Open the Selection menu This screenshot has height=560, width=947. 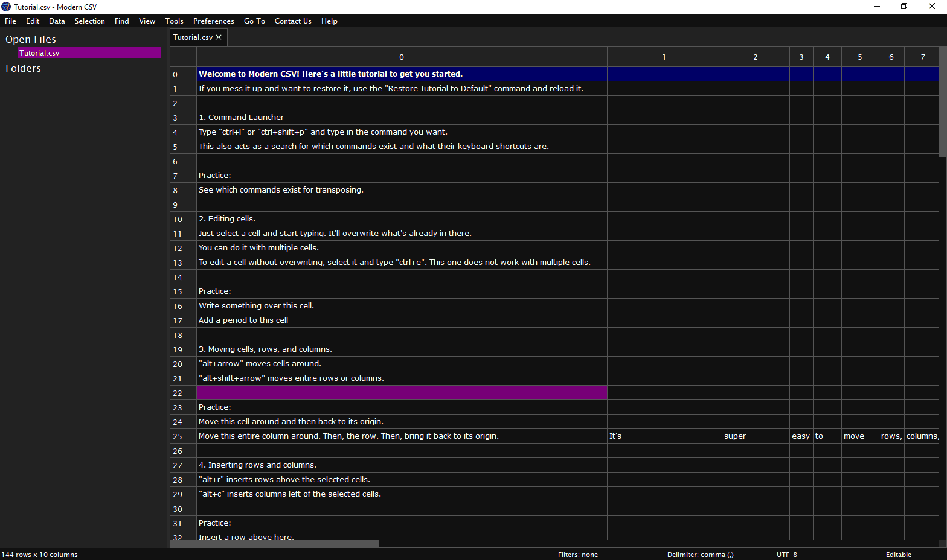click(90, 21)
